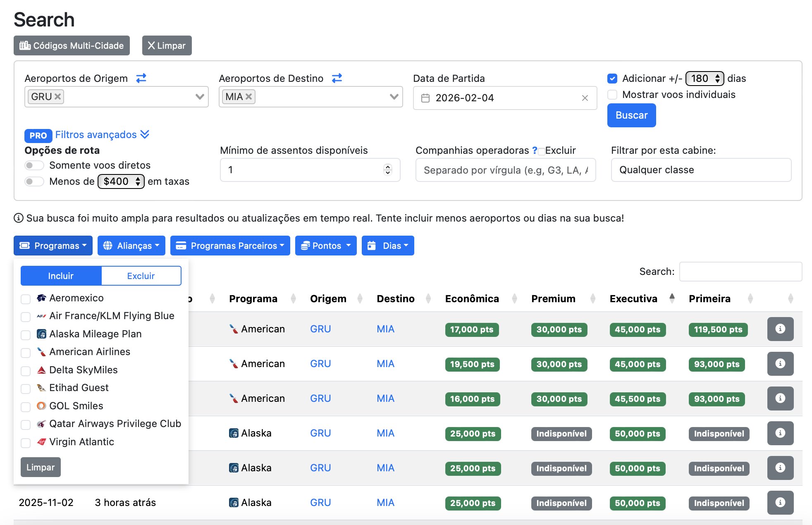
Task: Focus the table Search input field
Action: pos(740,272)
